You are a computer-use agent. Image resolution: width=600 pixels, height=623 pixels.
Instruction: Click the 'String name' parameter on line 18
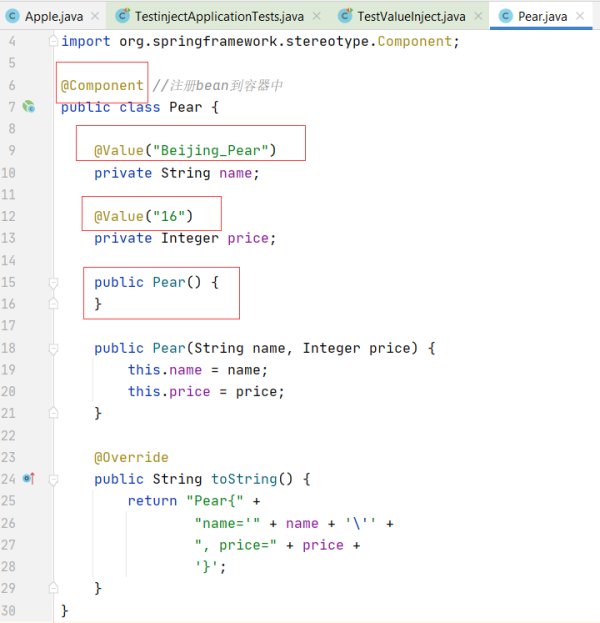pyautogui.click(x=239, y=348)
